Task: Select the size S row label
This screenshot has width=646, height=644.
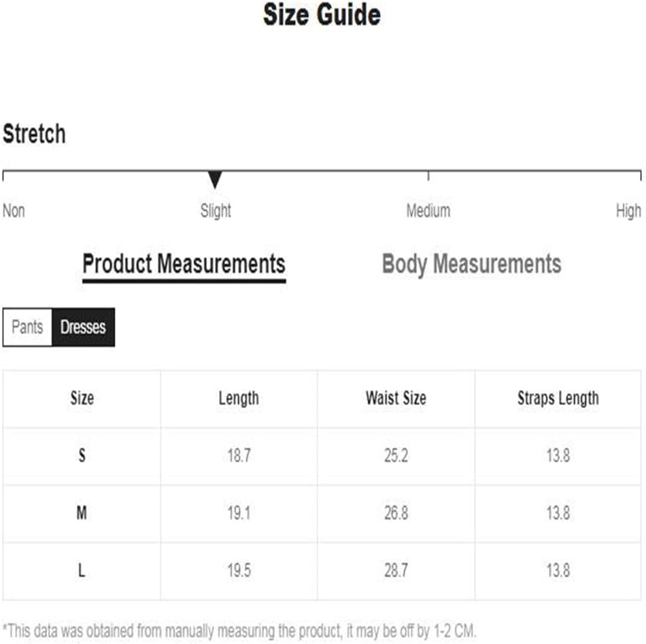Action: point(82,456)
